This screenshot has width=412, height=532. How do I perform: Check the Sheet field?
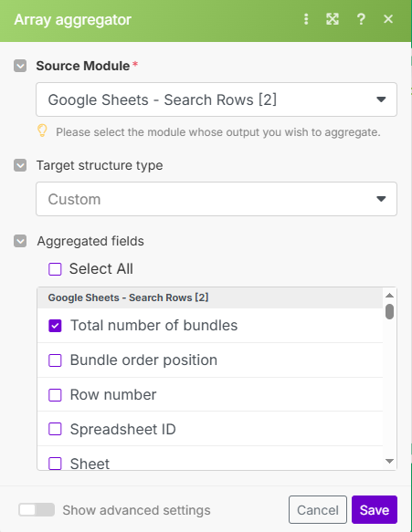(55, 464)
